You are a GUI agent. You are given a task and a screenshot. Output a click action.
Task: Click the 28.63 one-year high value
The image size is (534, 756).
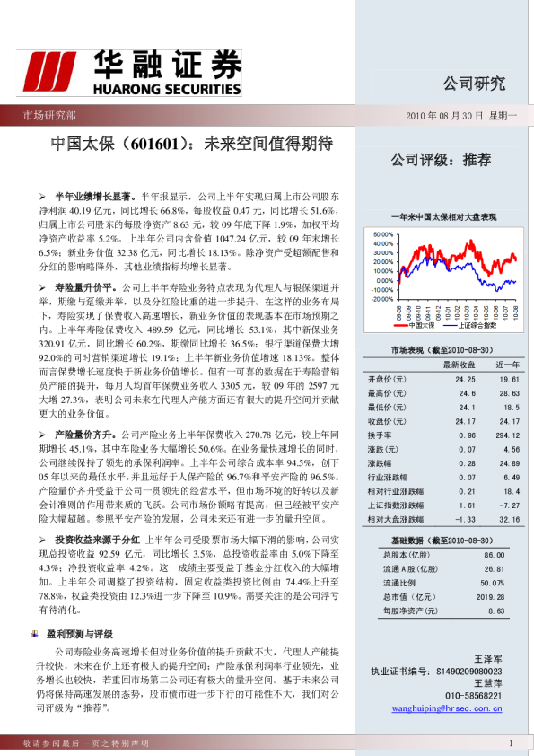point(510,393)
